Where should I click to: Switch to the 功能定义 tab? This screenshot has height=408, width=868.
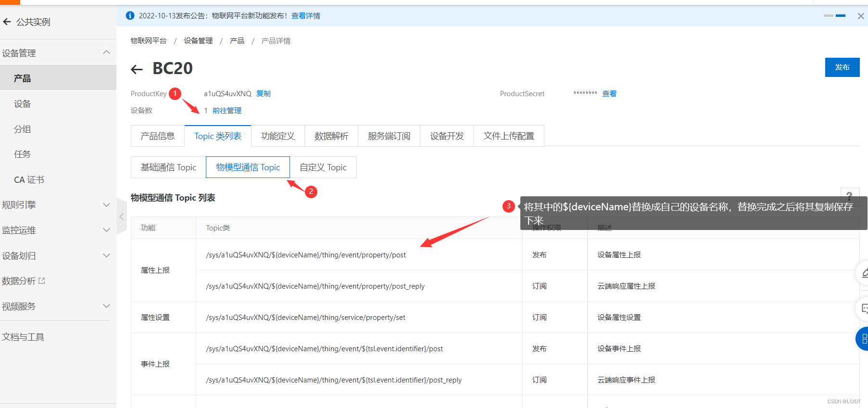278,136
